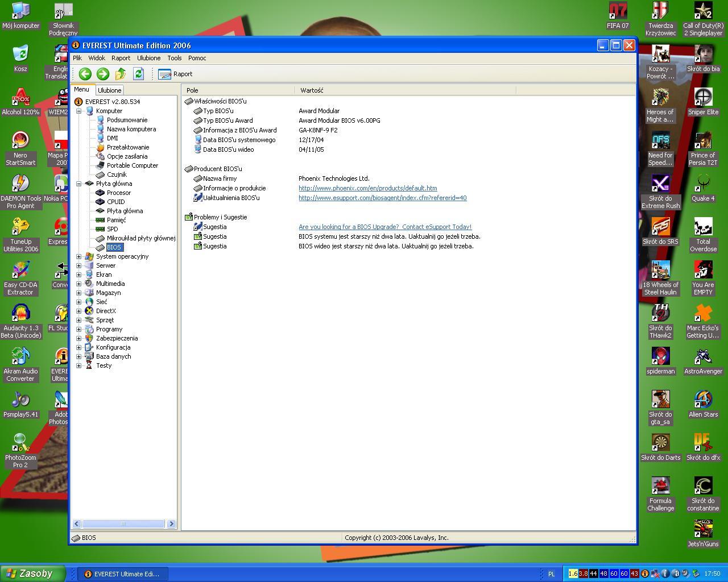Click the Up level toolbar icon

pos(121,73)
